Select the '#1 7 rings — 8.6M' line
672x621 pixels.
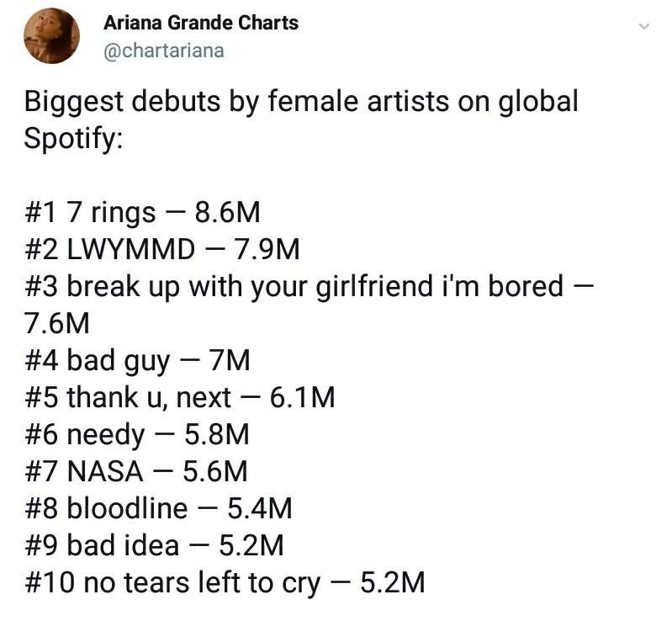pyautogui.click(x=142, y=213)
